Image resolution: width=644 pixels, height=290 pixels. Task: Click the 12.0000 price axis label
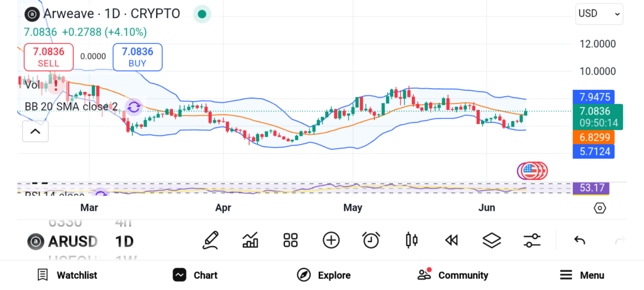[597, 44]
